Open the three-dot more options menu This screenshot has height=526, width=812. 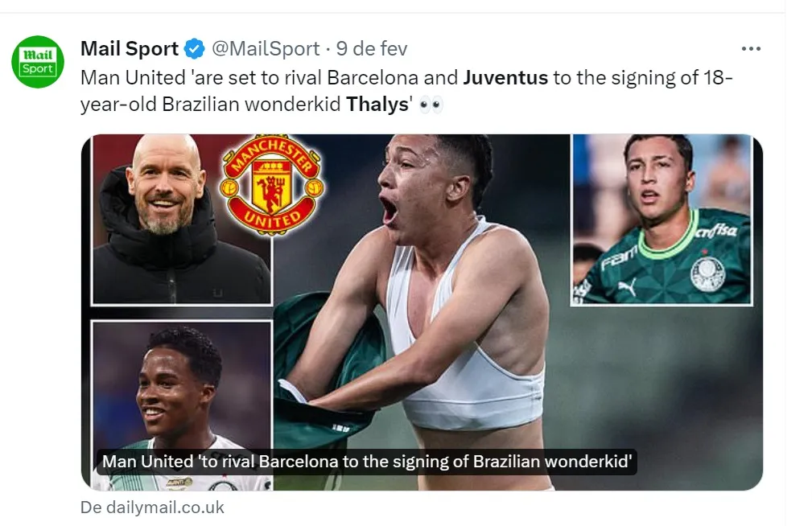coord(750,49)
